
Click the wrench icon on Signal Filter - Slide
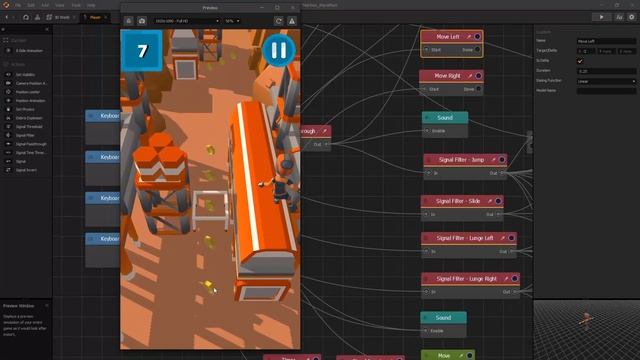(489, 201)
